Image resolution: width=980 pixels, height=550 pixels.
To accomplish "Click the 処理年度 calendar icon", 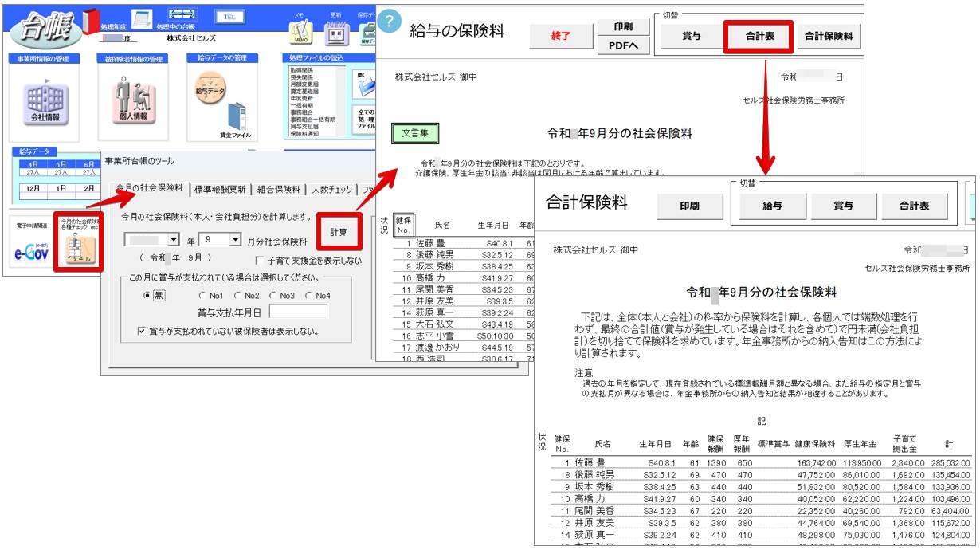I will tap(141, 19).
